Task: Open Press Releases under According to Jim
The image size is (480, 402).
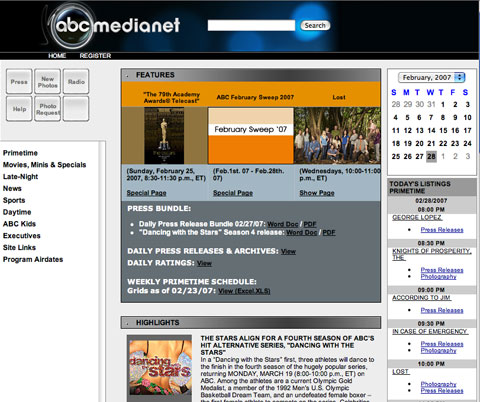Action: tap(442, 310)
